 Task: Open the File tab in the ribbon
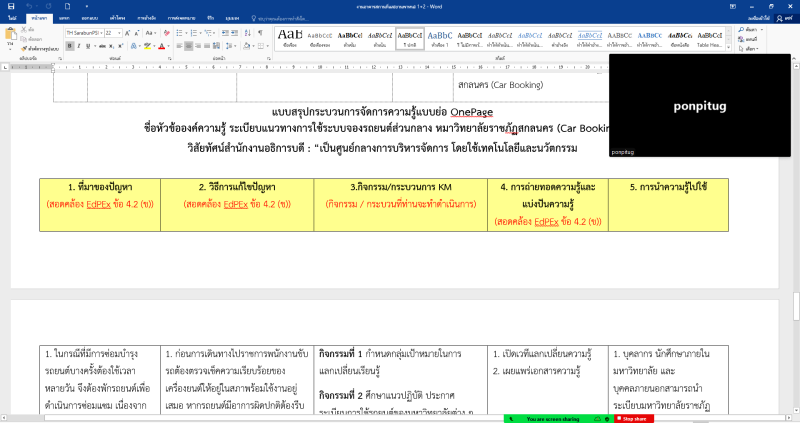click(11, 18)
